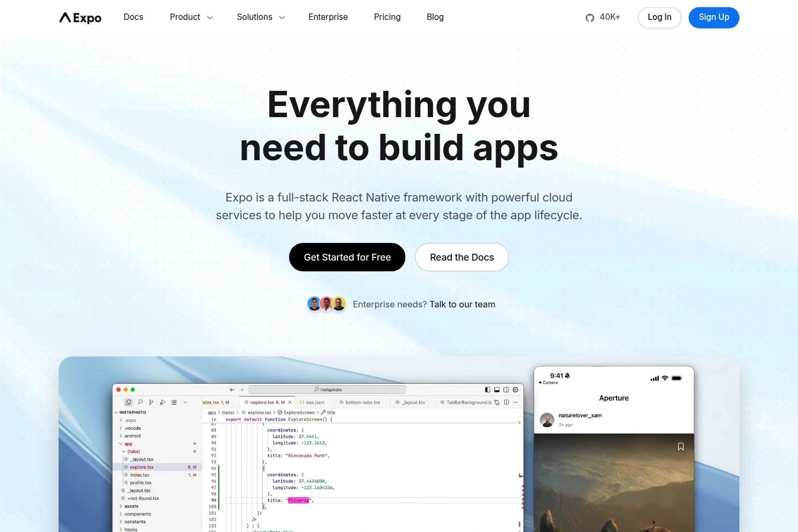The image size is (798, 532).
Task: Tap the Wi-Fi icon in the phone status bar
Action: (665, 378)
